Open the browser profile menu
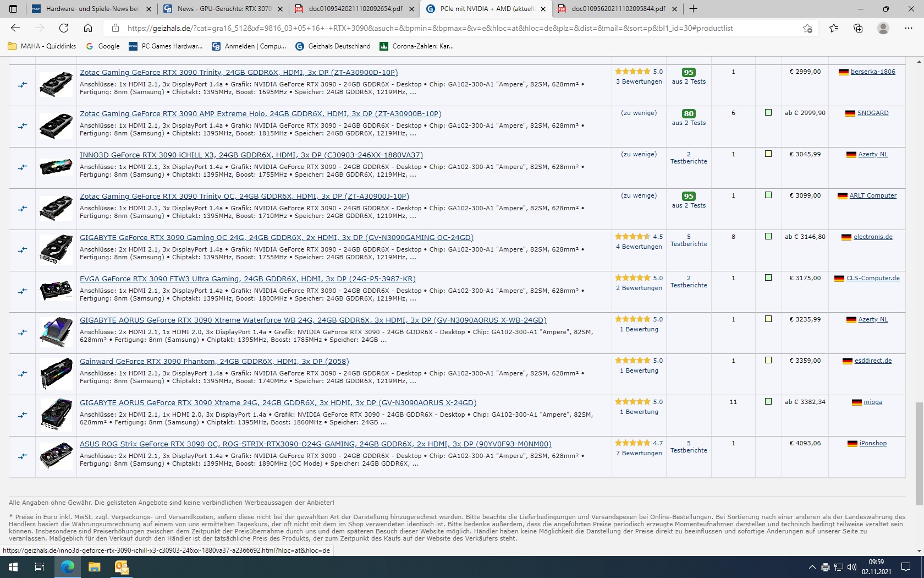This screenshot has width=924, height=578. coord(883,28)
